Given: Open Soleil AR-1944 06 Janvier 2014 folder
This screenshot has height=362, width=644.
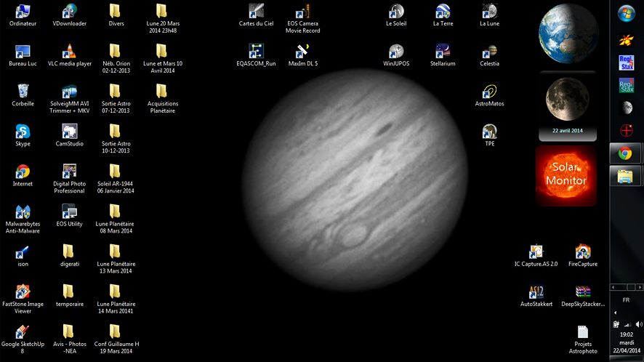Looking at the screenshot, I should 116,179.
